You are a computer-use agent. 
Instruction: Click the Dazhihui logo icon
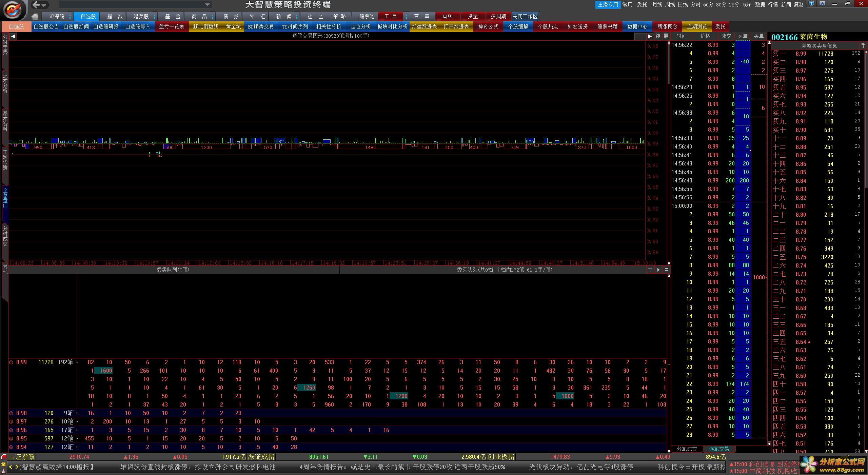point(14,10)
